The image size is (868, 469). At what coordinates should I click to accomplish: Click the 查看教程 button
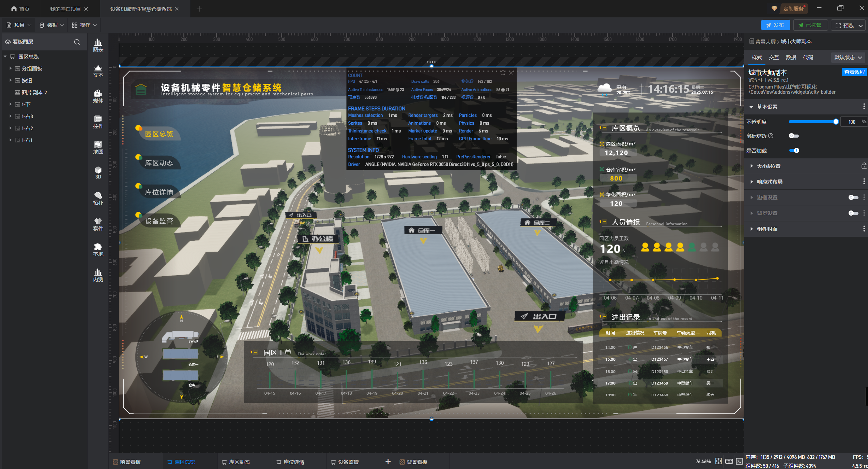tap(854, 72)
